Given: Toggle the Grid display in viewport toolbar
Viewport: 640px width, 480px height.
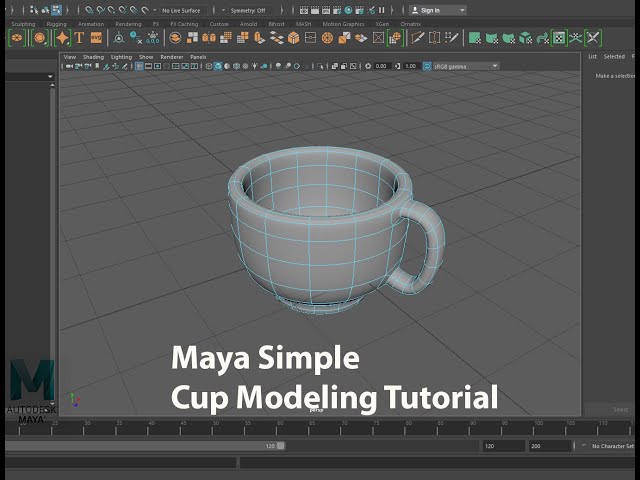Looking at the screenshot, I should tap(139, 66).
